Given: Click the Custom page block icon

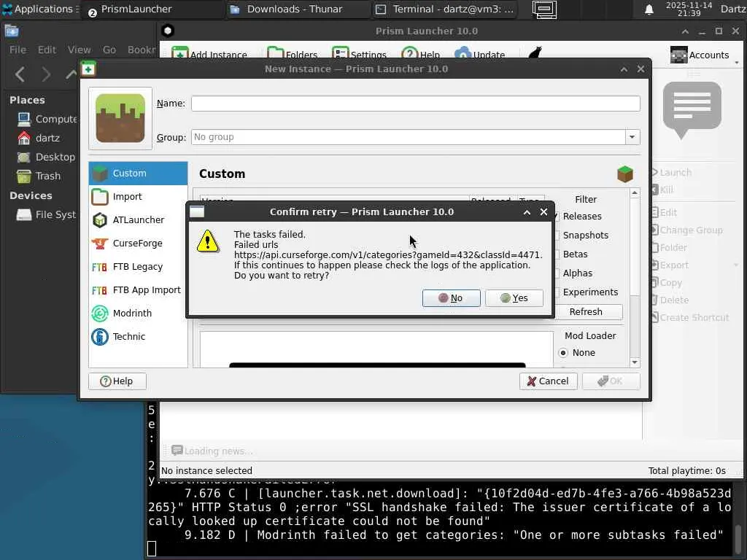Looking at the screenshot, I should coord(625,174).
